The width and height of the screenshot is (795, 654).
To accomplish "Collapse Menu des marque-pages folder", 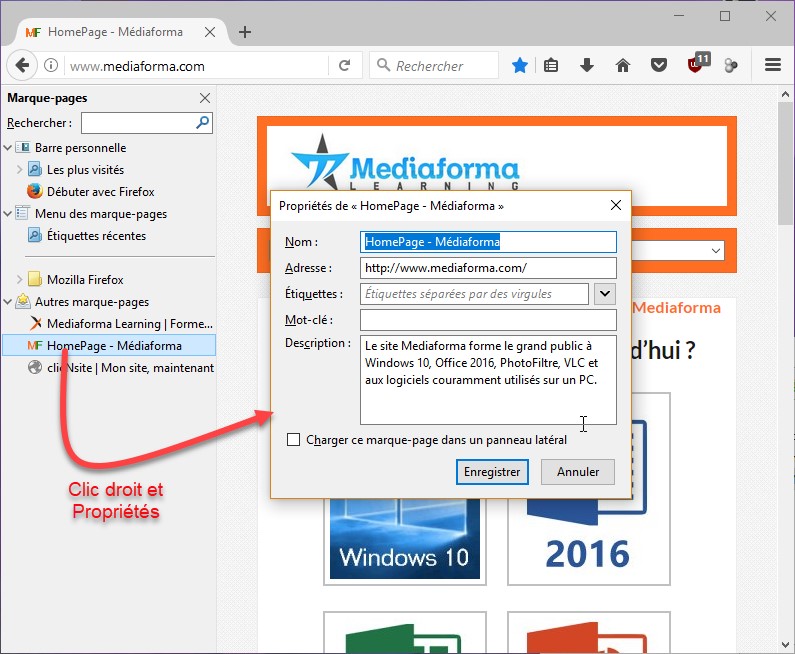I will (x=8, y=213).
